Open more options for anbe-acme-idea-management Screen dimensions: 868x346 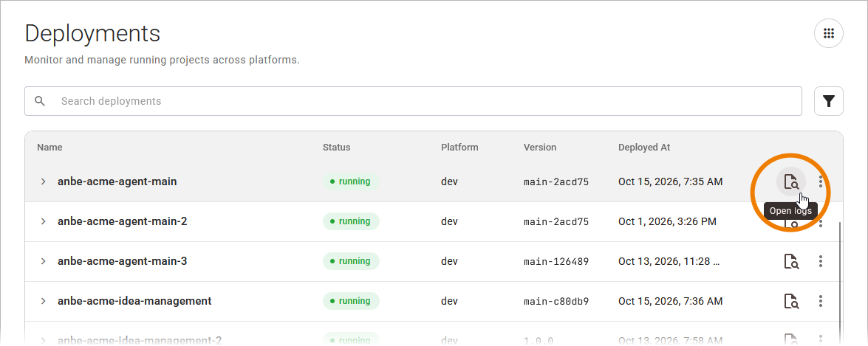(821, 301)
